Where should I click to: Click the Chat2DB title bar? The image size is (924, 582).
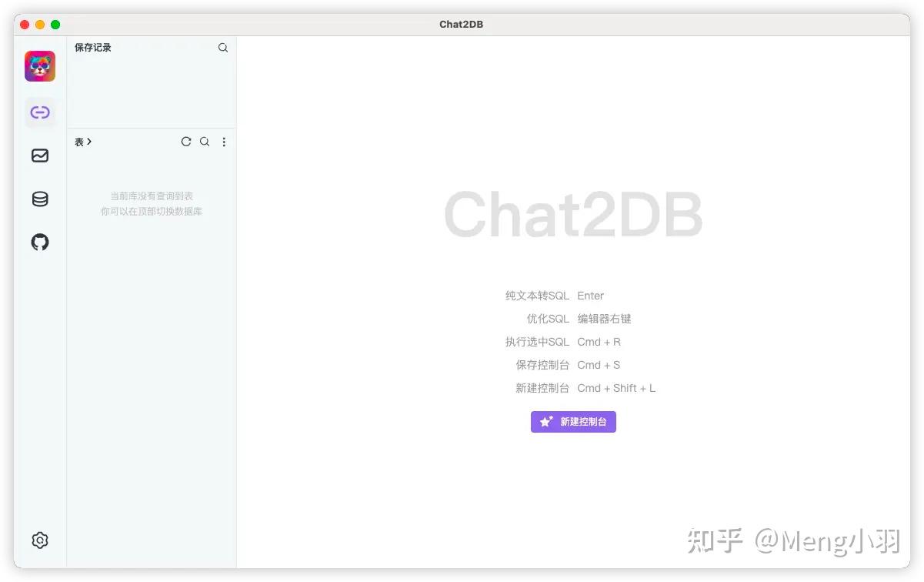coord(462,24)
